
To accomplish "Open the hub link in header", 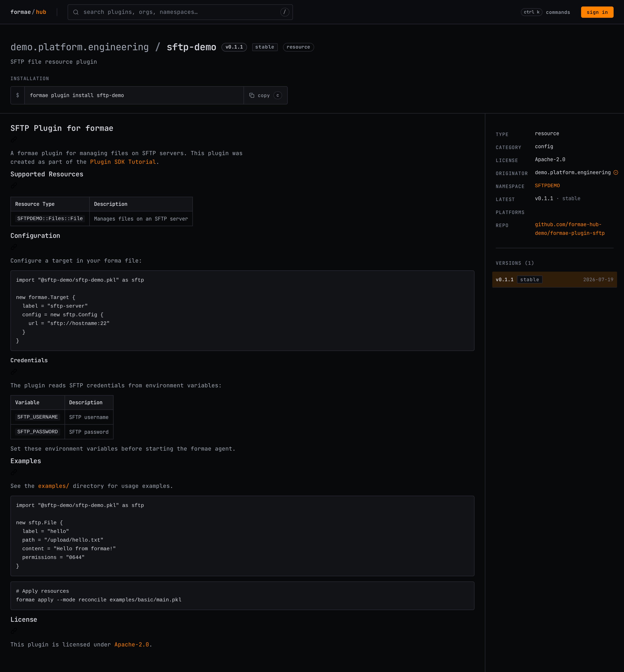I will click(x=41, y=12).
